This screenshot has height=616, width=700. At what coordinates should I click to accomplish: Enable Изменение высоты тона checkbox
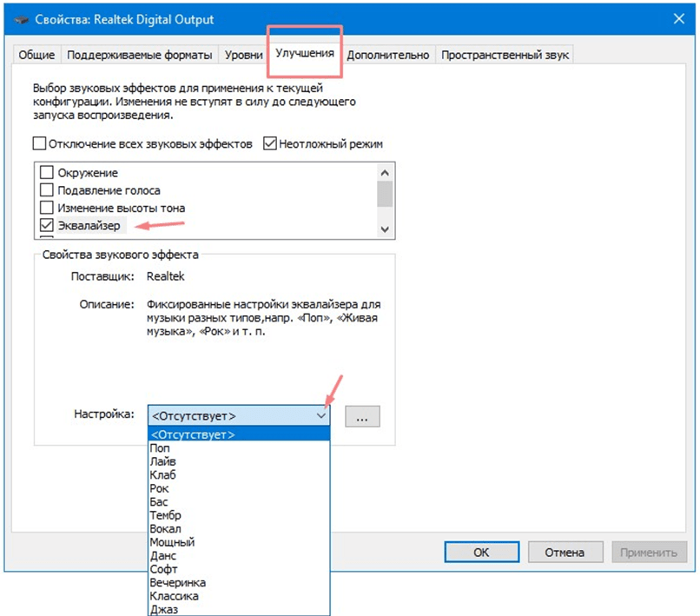[47, 209]
